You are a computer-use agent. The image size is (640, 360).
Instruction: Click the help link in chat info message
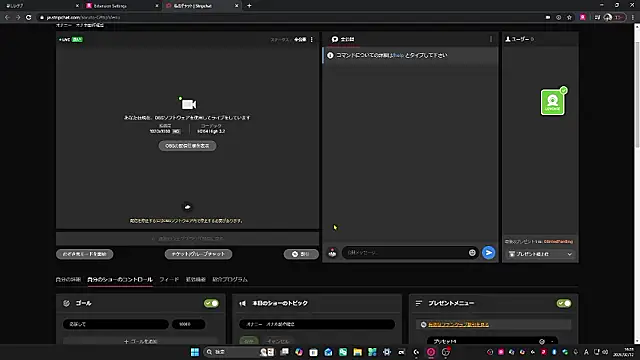pos(398,55)
